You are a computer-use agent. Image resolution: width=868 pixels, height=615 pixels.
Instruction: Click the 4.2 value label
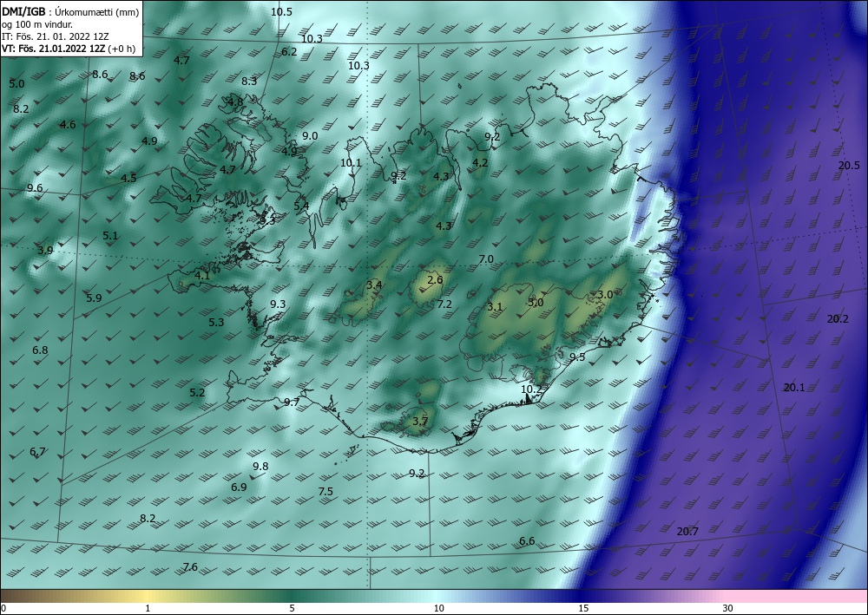click(x=481, y=162)
